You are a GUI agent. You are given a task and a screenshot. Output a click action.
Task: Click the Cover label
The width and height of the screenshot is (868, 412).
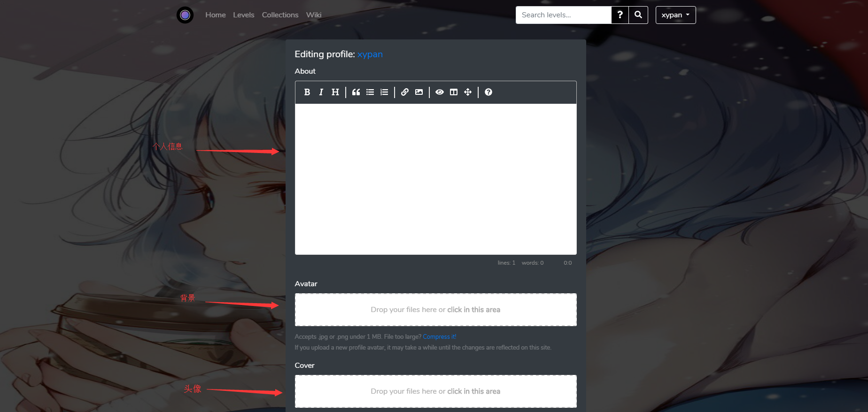305,366
